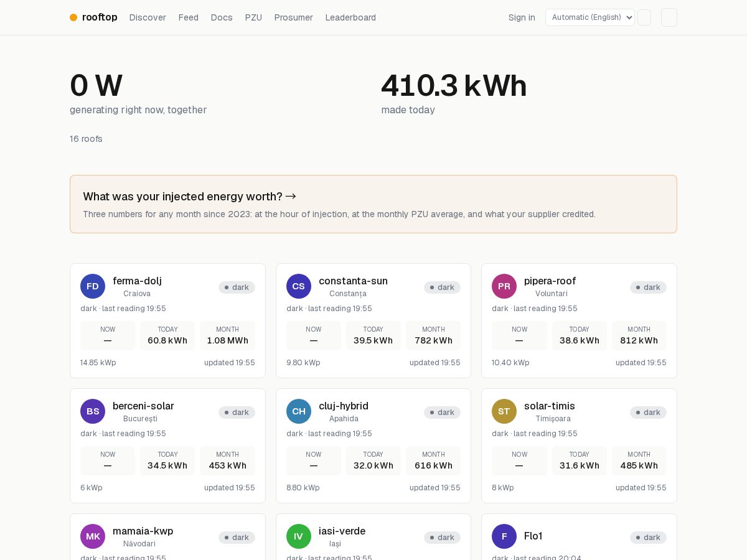Click the dark status badge on cluj-hybrid
This screenshot has width=747, height=560.
pos(442,413)
